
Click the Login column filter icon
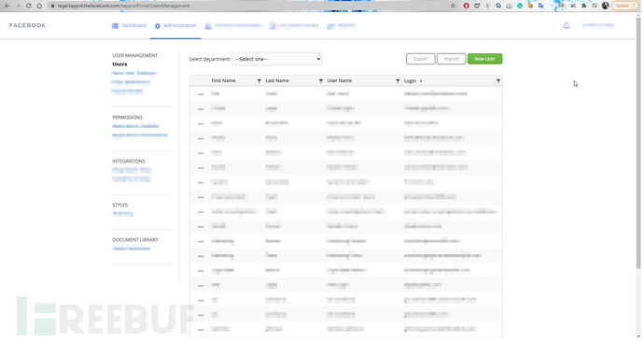(x=498, y=81)
